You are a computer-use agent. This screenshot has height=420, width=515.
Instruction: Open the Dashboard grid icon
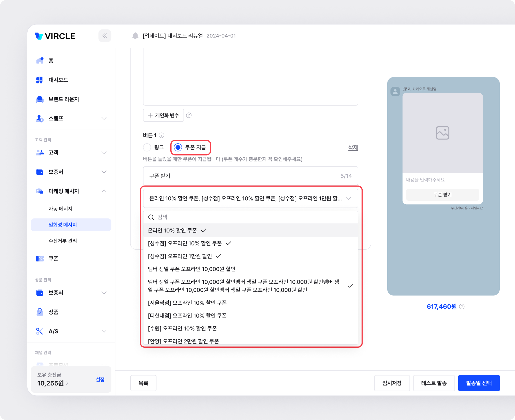pyautogui.click(x=39, y=80)
